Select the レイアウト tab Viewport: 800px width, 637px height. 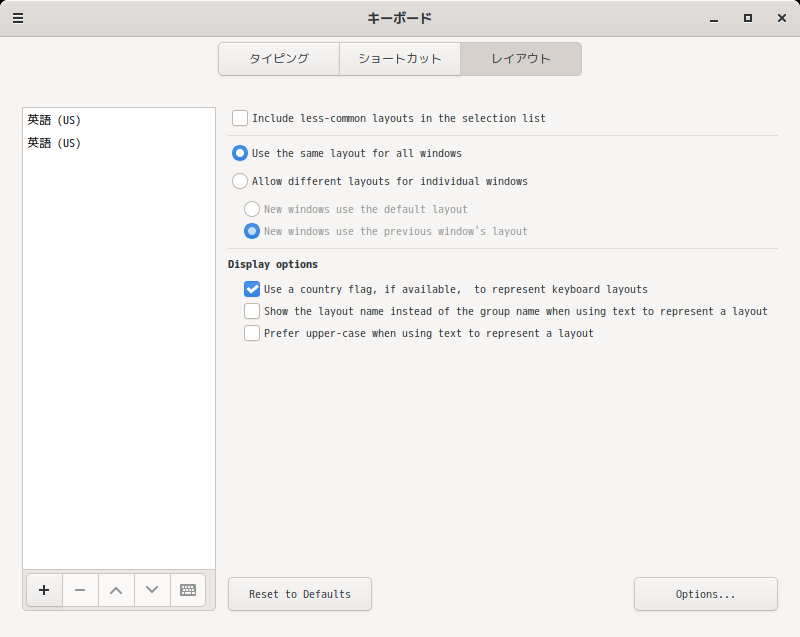pos(521,59)
